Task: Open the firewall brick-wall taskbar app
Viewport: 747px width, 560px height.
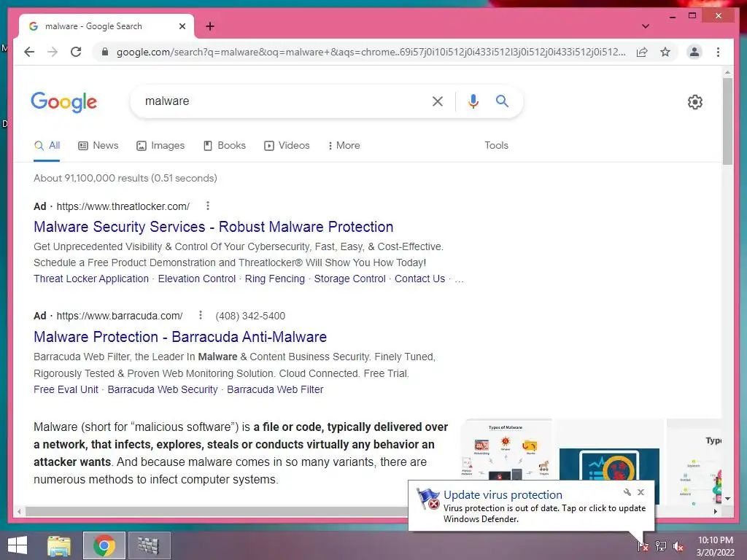Action: pos(149,545)
